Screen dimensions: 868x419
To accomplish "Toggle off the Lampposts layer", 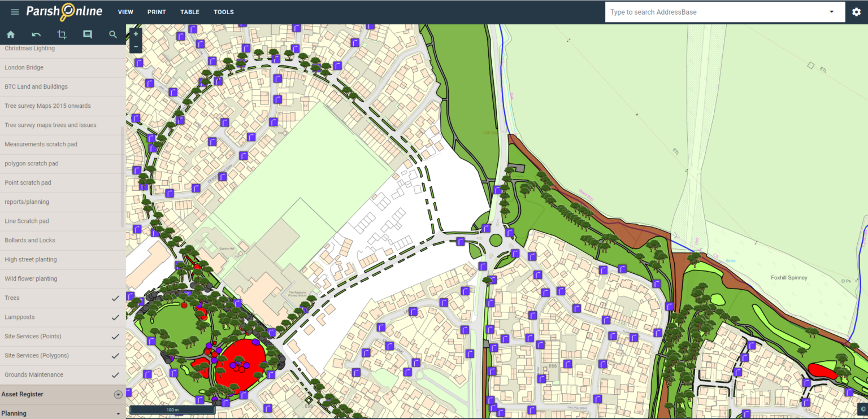I will pyautogui.click(x=115, y=317).
